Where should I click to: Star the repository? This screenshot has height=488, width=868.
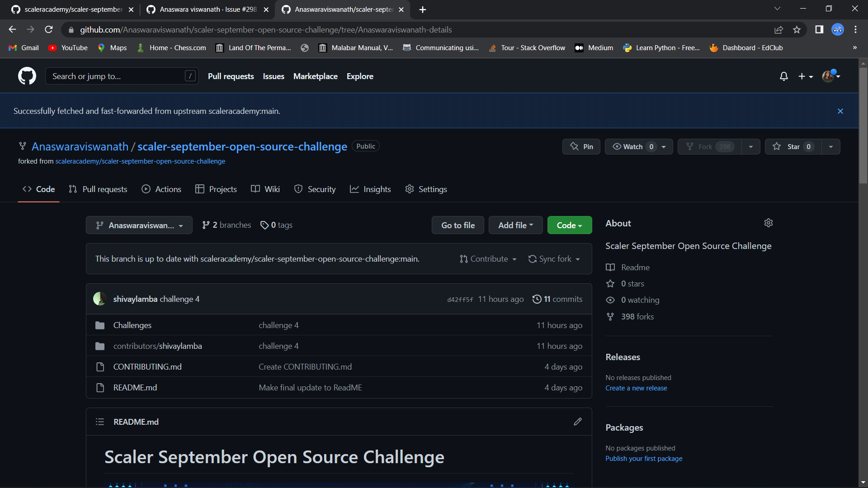tap(793, 146)
